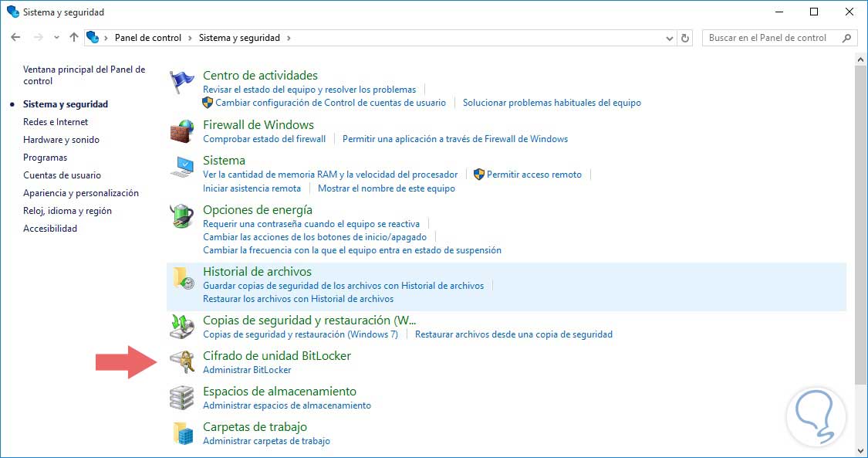Click the scrollbar up arrow
The height and width of the screenshot is (458, 868).
click(x=860, y=59)
